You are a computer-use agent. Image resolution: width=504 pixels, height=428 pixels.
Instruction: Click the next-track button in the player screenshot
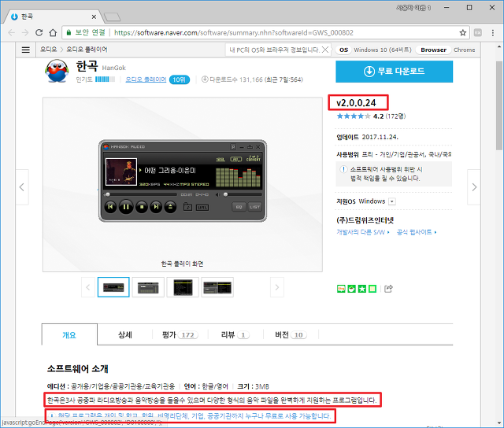coord(156,207)
